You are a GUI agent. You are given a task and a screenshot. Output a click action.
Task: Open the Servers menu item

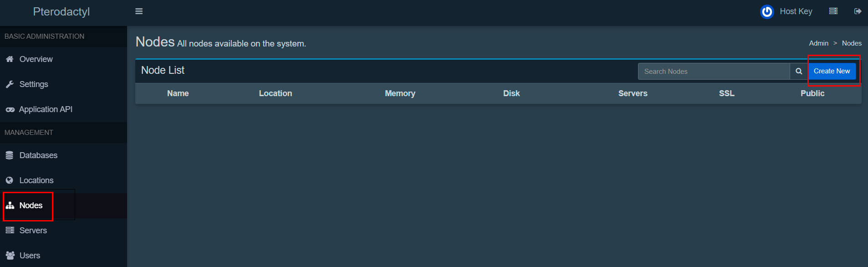[x=33, y=231]
